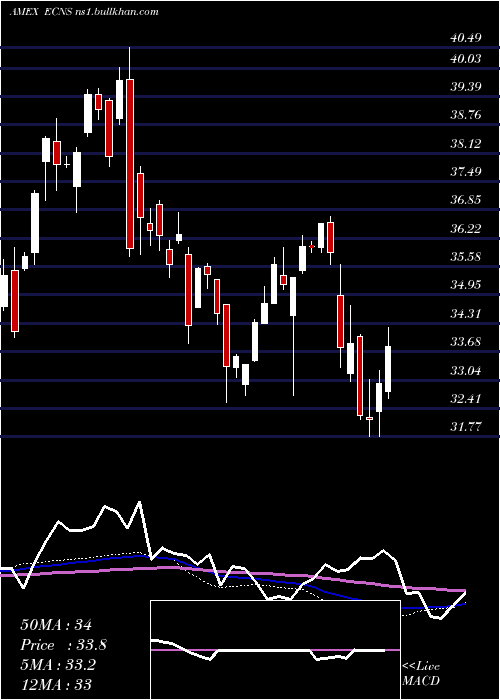Click the 35.58 price level label

pyautogui.click(x=466, y=257)
